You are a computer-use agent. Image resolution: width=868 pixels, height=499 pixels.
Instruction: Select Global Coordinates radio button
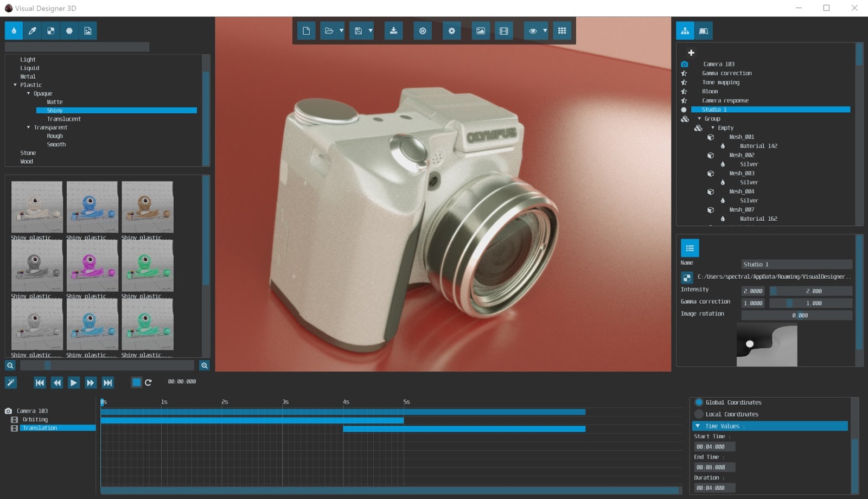[x=699, y=402]
